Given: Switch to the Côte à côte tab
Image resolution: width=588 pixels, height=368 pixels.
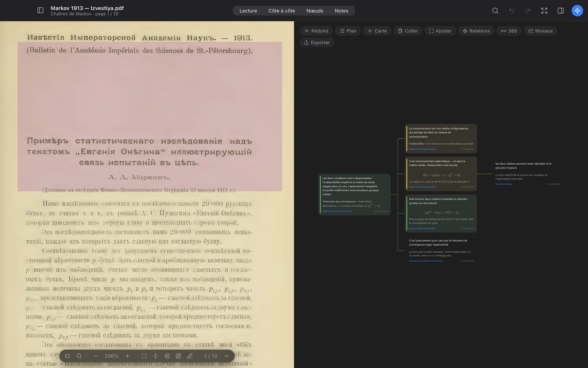Looking at the screenshot, I should pos(282,11).
